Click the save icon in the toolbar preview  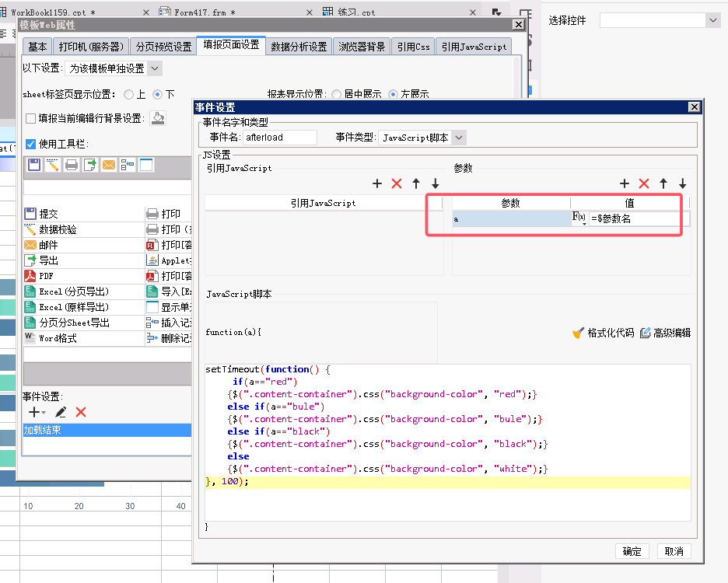click(34, 165)
